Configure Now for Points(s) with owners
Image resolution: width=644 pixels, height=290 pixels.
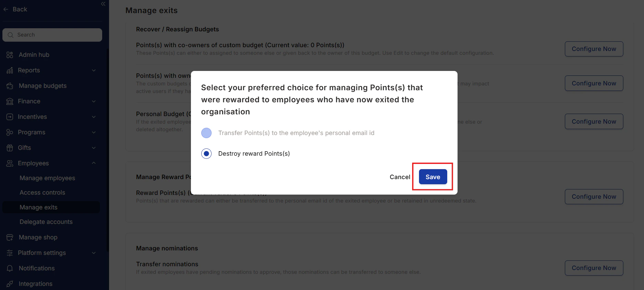[594, 83]
